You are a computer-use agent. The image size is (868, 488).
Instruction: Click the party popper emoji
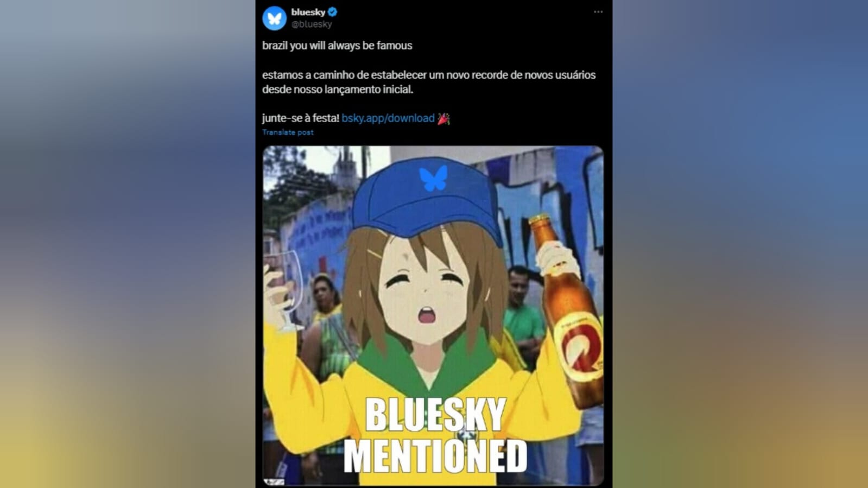coord(443,118)
